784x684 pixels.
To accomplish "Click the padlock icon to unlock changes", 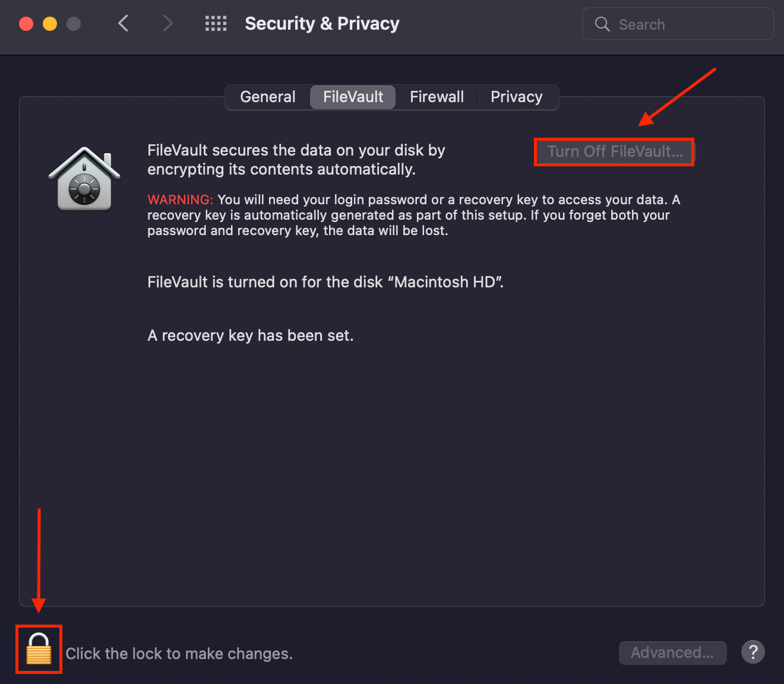I will click(39, 648).
